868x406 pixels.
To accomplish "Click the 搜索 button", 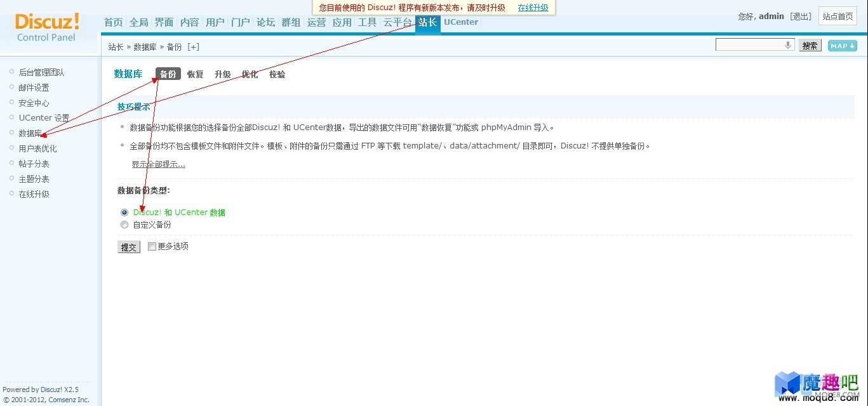I will 810,46.
